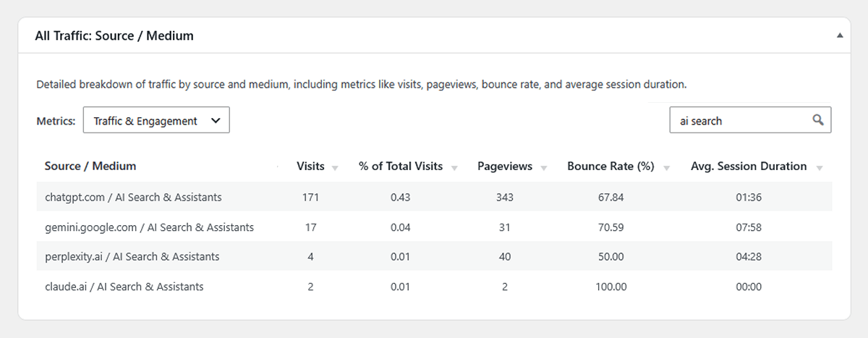
Task: Click the 40 pageviews value
Action: (x=505, y=257)
